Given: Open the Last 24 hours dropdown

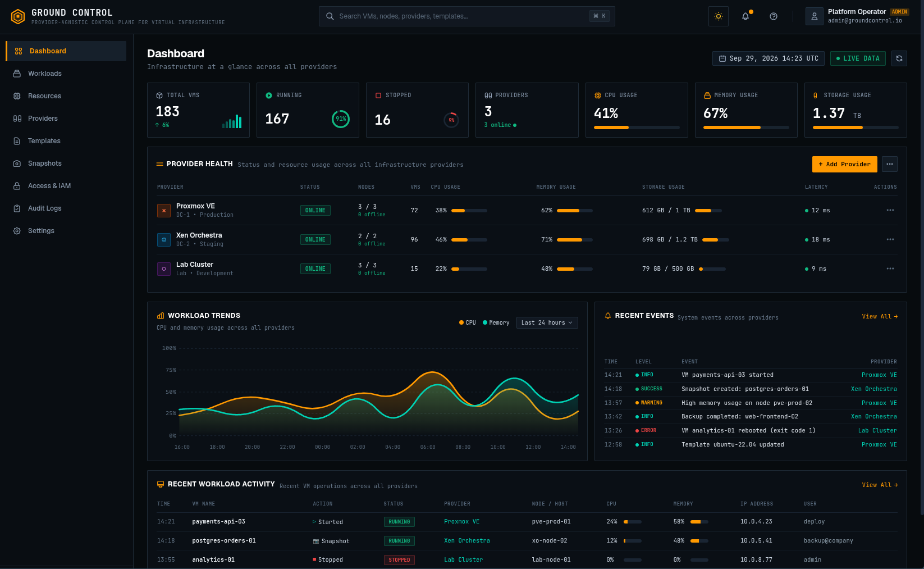Looking at the screenshot, I should (547, 322).
